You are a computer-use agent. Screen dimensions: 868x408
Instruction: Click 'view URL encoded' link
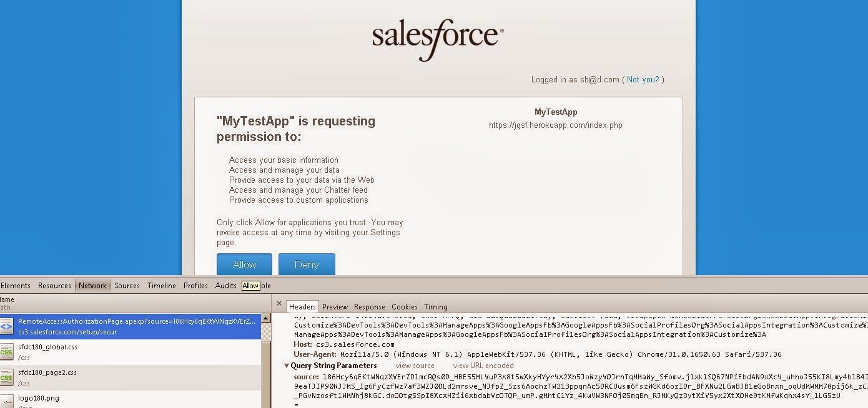483,366
